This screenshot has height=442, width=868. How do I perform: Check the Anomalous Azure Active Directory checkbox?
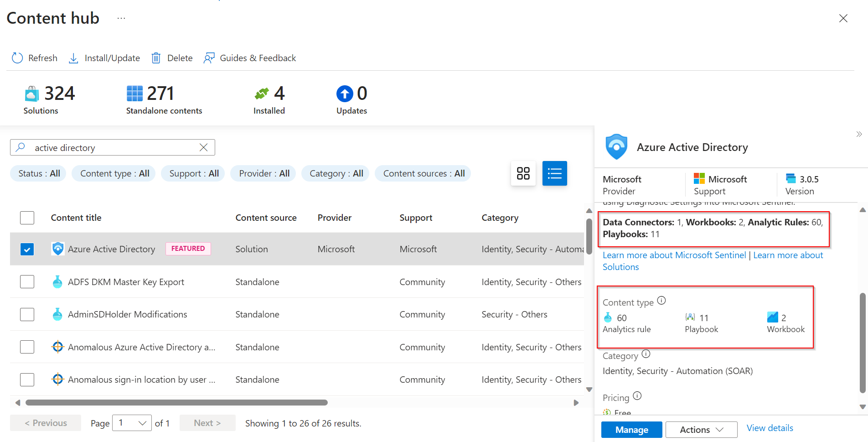click(x=27, y=347)
